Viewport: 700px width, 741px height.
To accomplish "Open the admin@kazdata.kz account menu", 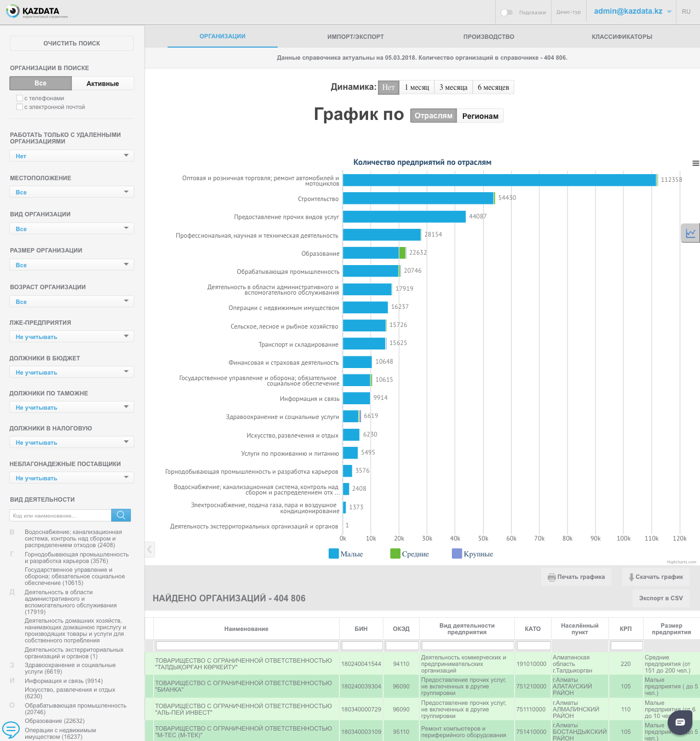I will 632,12.
